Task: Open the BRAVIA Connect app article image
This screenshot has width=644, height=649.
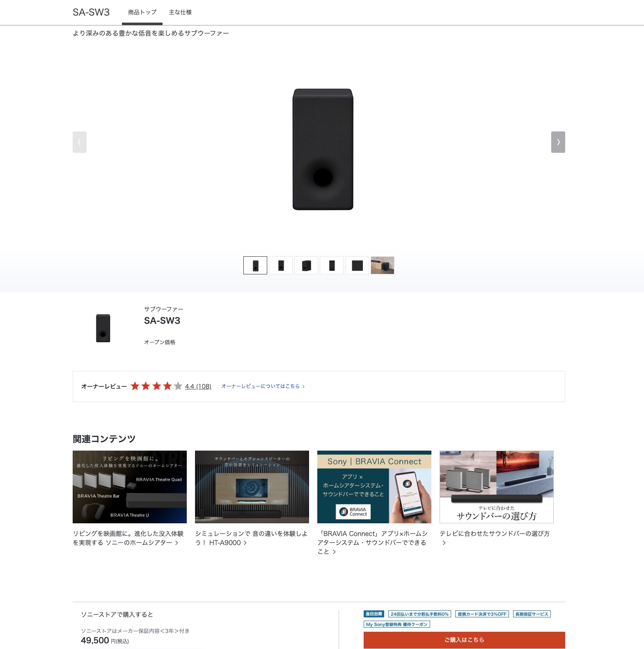Action: click(374, 487)
